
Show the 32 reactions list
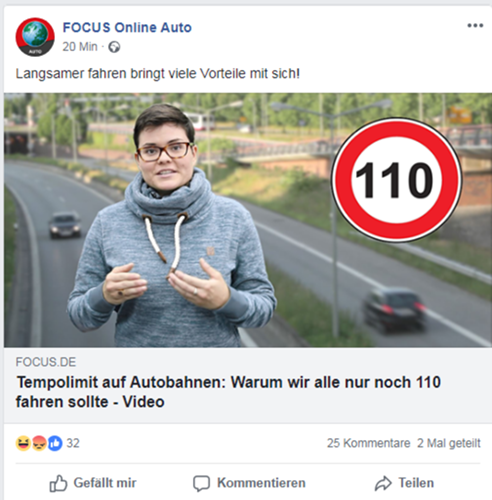click(x=73, y=443)
